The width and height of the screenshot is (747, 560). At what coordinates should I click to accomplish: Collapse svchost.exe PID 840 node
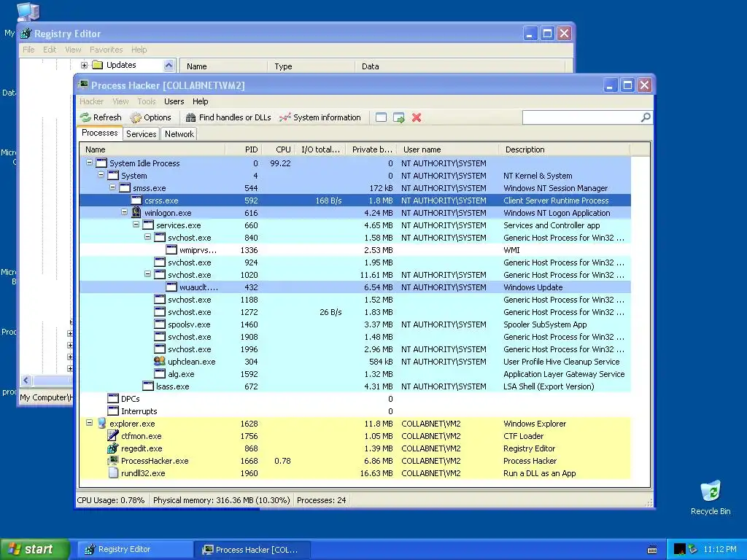(147, 237)
